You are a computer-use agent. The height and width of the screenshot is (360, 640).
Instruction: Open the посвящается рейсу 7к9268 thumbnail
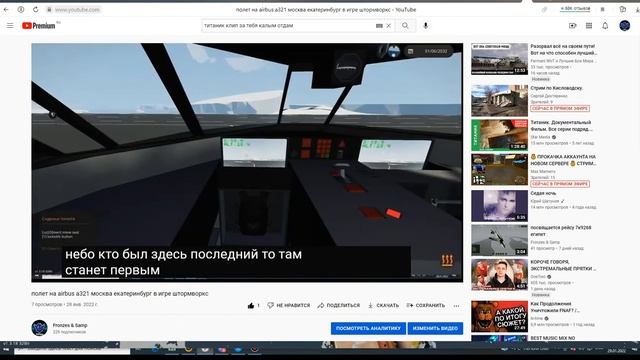point(499,240)
